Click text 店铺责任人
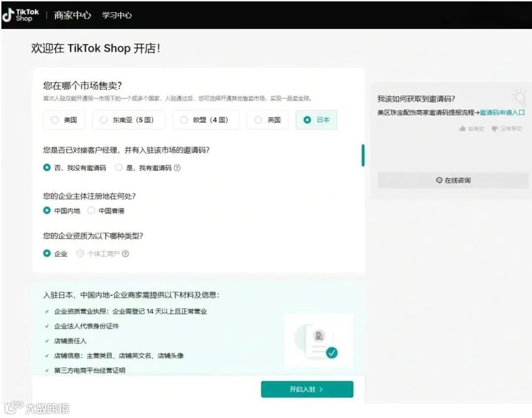Image resolution: width=532 pixels, height=418 pixels. tap(70, 341)
